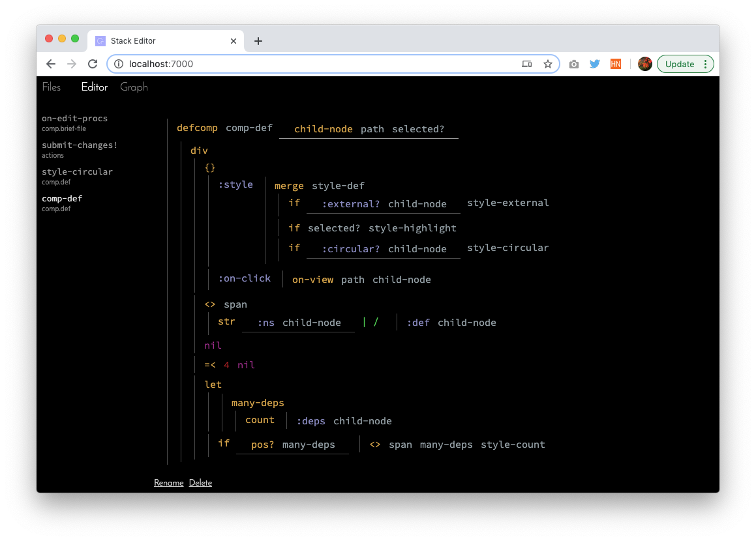The height and width of the screenshot is (541, 756).
Task: Select the :circular? keyword
Action: pyautogui.click(x=351, y=249)
